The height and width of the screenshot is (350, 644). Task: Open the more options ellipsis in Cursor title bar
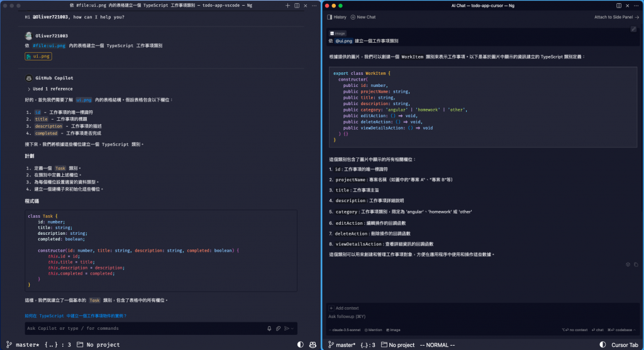point(636,6)
